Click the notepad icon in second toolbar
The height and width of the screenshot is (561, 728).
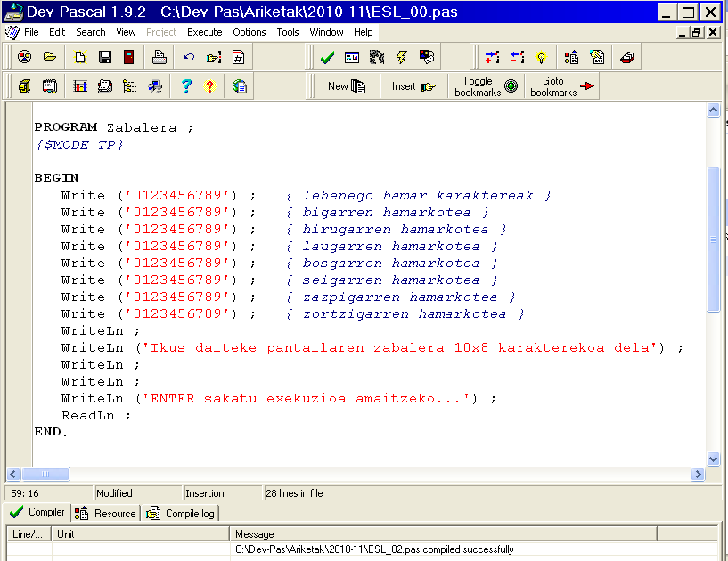click(50, 86)
